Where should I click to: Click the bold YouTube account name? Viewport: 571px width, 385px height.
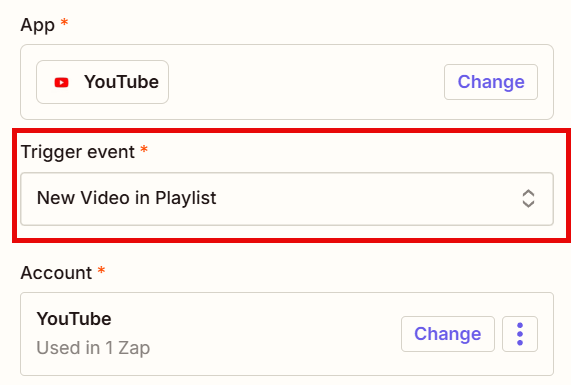click(74, 319)
